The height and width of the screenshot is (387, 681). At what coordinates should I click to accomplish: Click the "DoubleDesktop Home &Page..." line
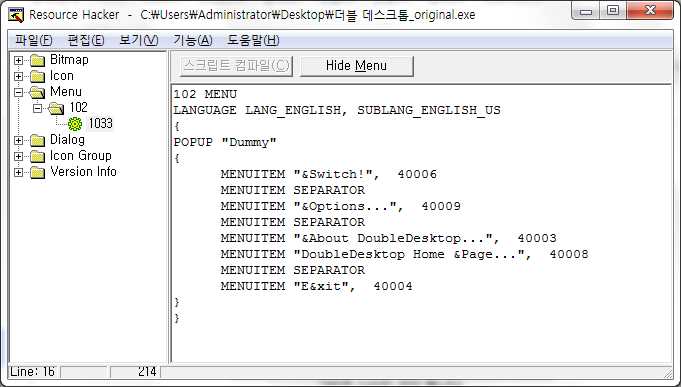(x=404, y=254)
